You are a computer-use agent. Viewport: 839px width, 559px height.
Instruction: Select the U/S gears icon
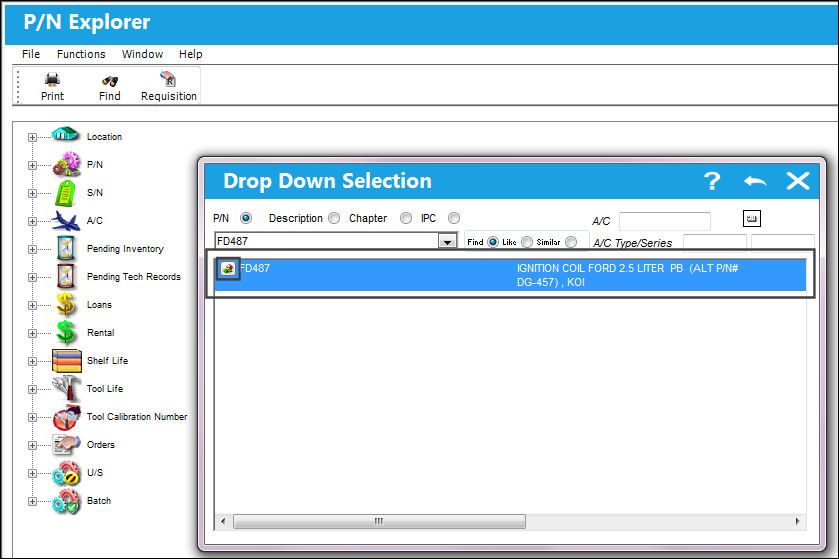(66, 473)
